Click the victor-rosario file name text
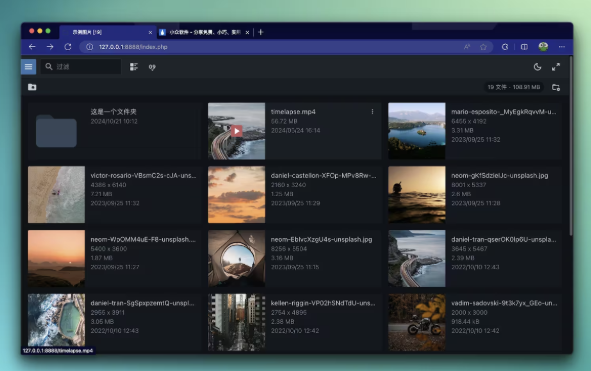The width and height of the screenshot is (591, 371). (143, 175)
